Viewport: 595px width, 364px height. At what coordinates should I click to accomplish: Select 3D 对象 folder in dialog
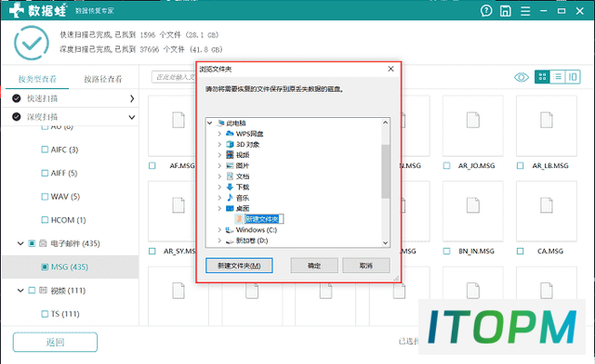(x=247, y=145)
